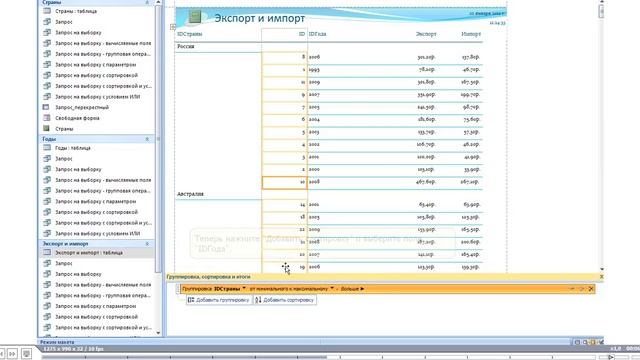Select the 'IDГода' column header
The width and height of the screenshot is (640, 360).
318,34
